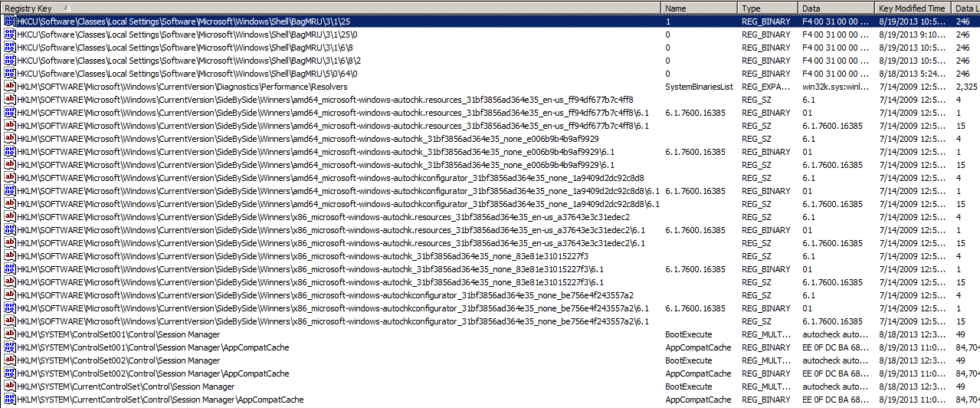Click the 8/19/2013 9:10 modified time cell
Image resolution: width=980 pixels, height=408 pixels.
913,35
